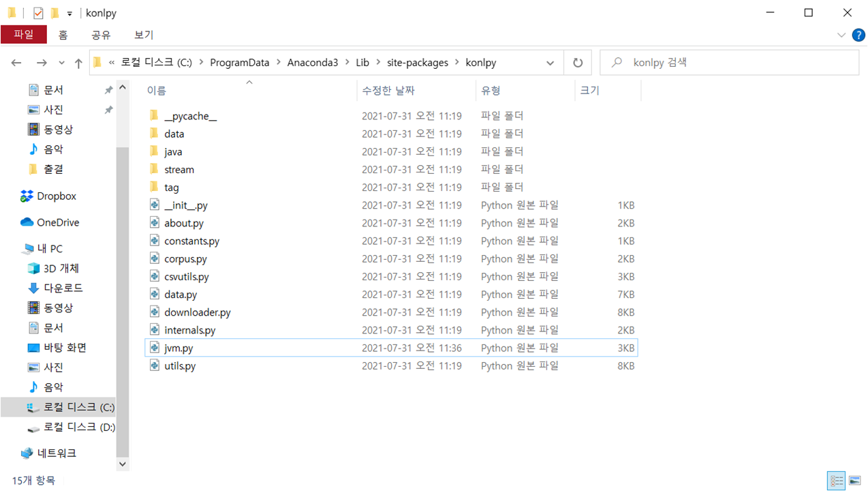Select the downloader.py file icon
This screenshot has height=491, width=868.
pyautogui.click(x=155, y=312)
